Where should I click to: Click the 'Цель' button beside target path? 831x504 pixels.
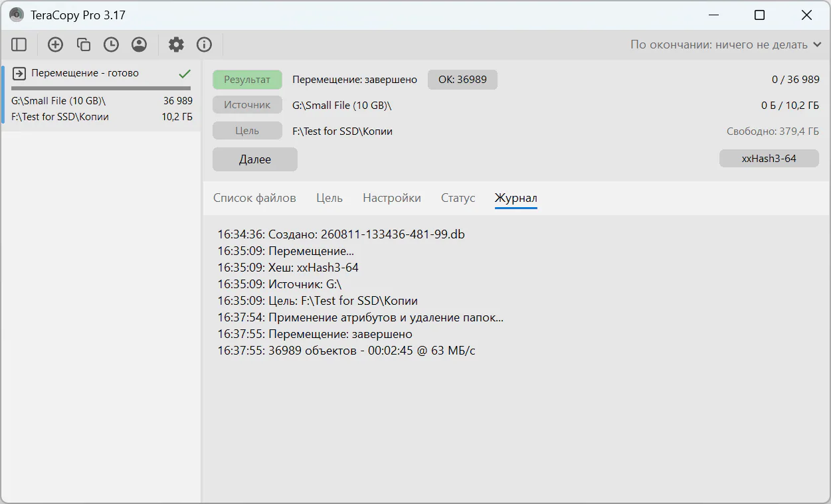click(x=247, y=131)
